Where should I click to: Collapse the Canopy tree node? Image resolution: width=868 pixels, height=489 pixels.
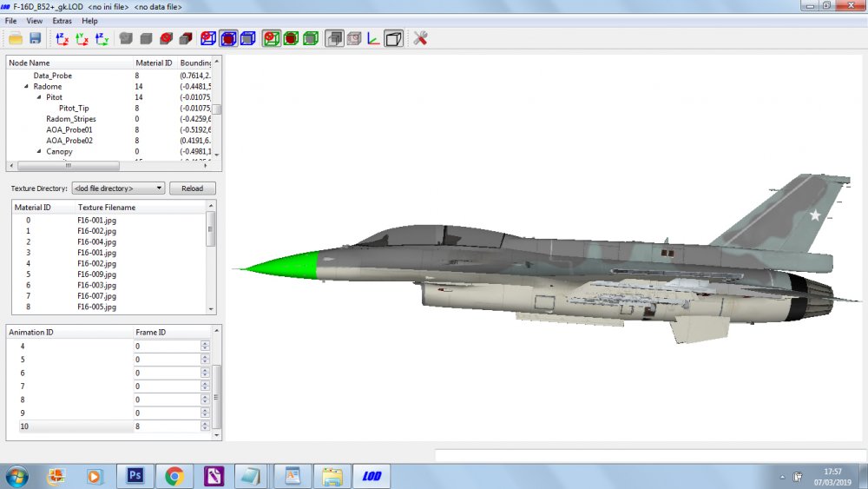(x=39, y=151)
